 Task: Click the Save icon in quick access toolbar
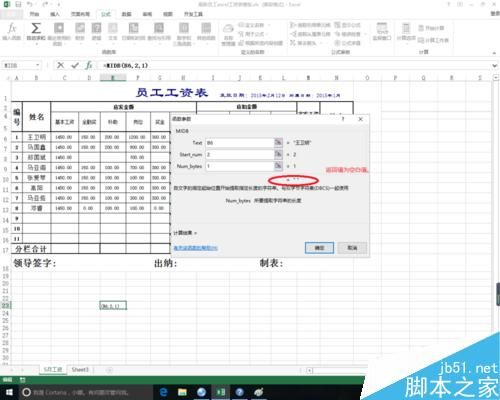pos(18,4)
